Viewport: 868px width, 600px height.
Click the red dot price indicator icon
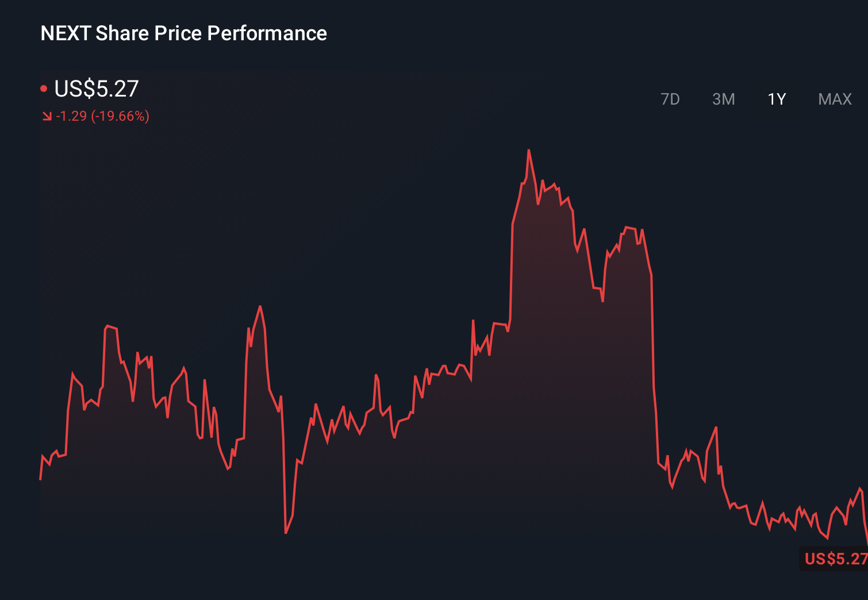pyautogui.click(x=45, y=87)
